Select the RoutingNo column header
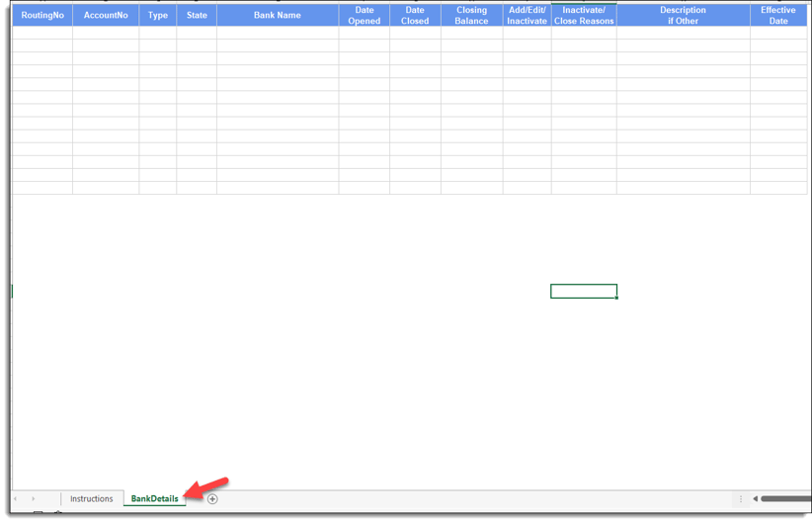This screenshot has width=812, height=523. 42,16
